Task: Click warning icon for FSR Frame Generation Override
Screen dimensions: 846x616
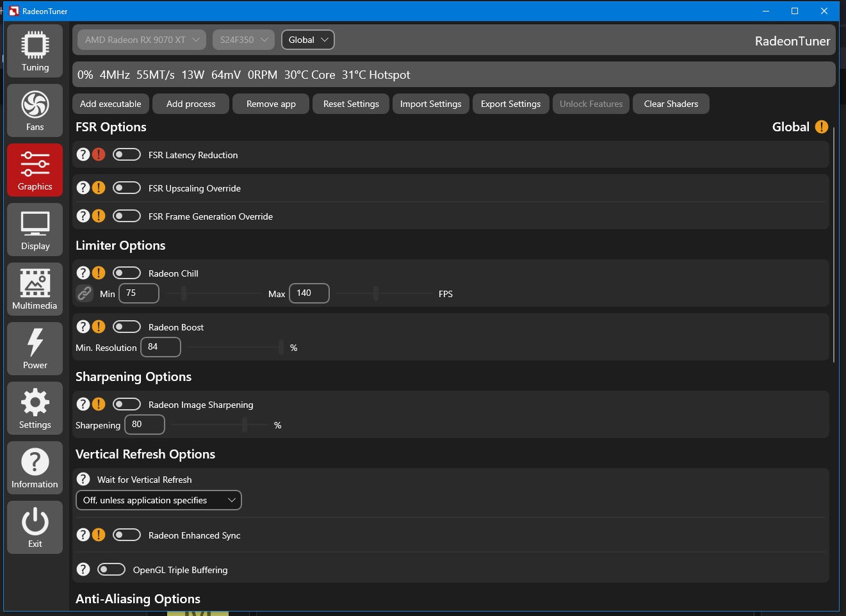Action: click(x=99, y=216)
